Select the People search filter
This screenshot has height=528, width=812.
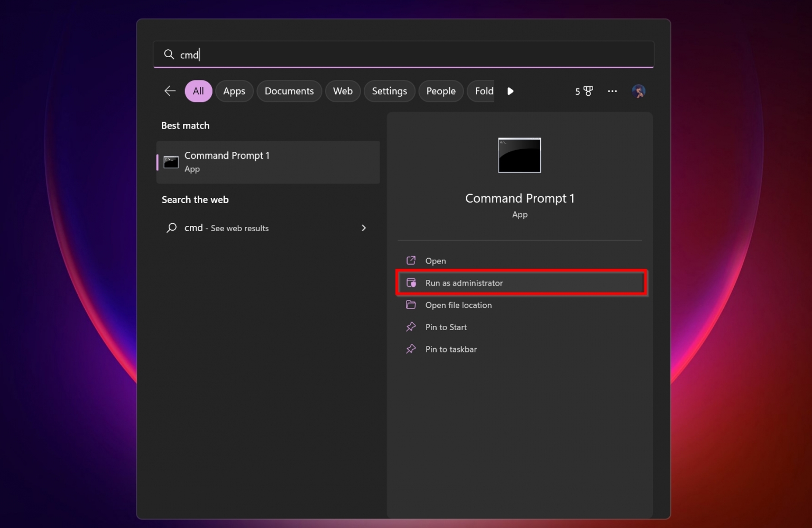coord(441,91)
